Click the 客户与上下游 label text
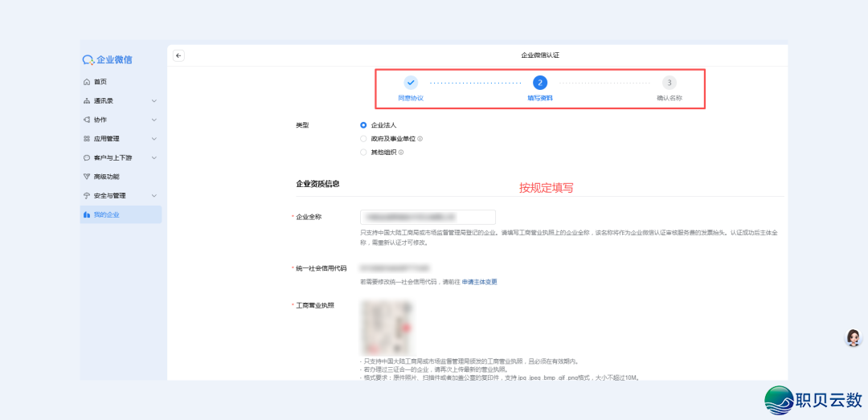This screenshot has width=868, height=420. (x=113, y=157)
